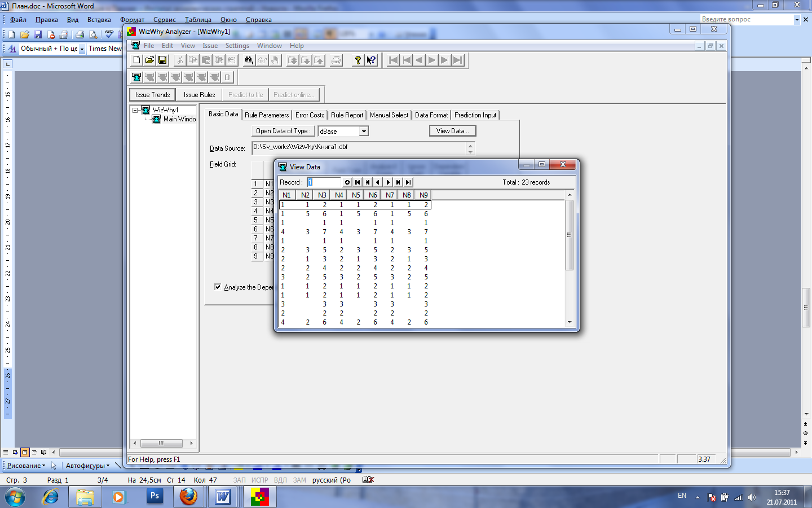The image size is (812, 508).
Task: Switch to Normal view button in Word
Action: [x=6, y=452]
